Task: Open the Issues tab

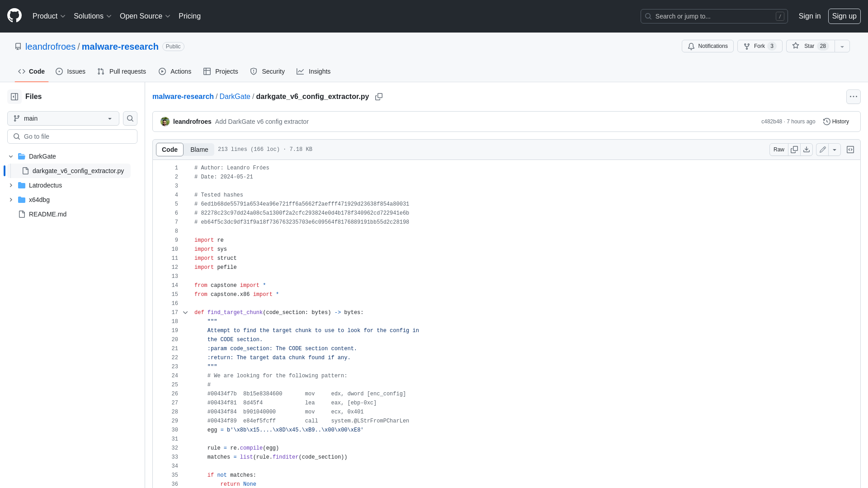Action: tap(71, 71)
